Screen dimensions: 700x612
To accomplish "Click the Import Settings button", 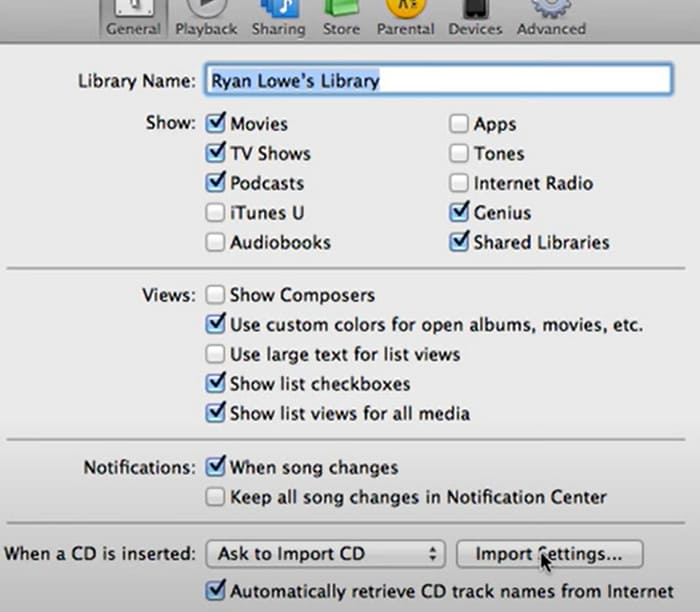I will pos(550,554).
